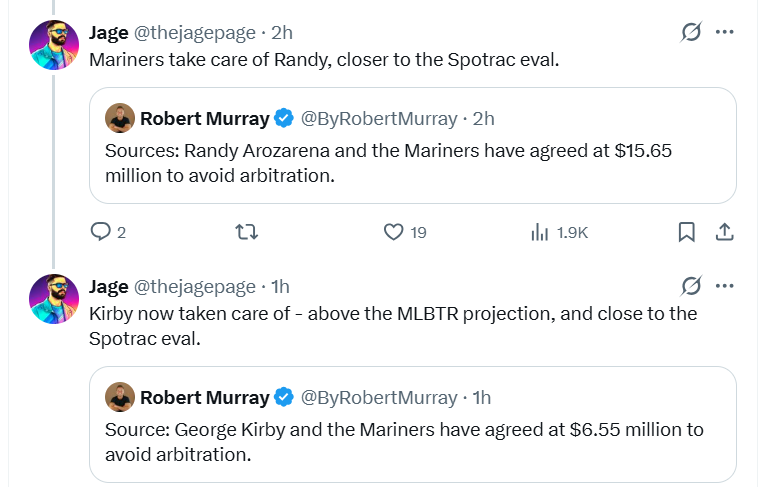Open Jage's avatar on Kirby post

[54, 299]
